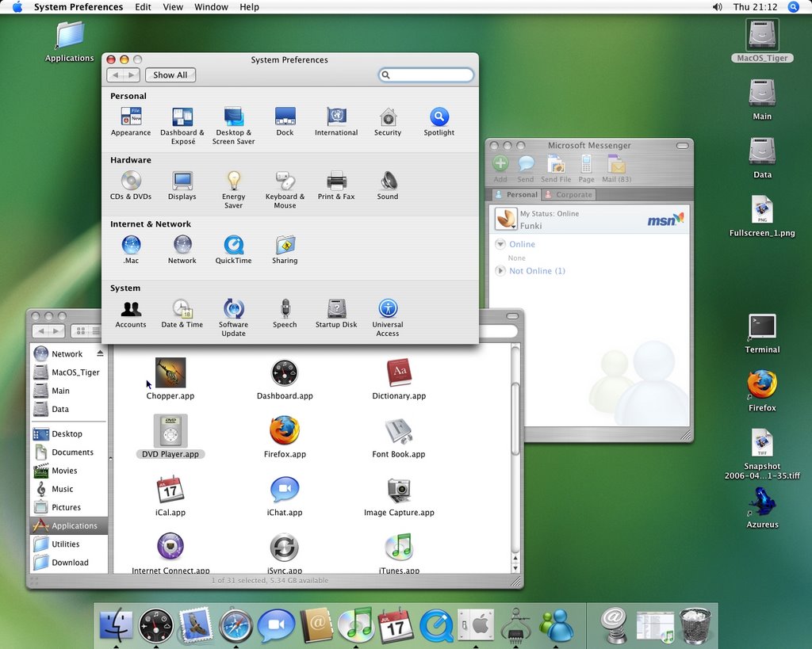Screen dimensions: 812x649
Task: Click the volume icon in menu bar
Action: 717,6
